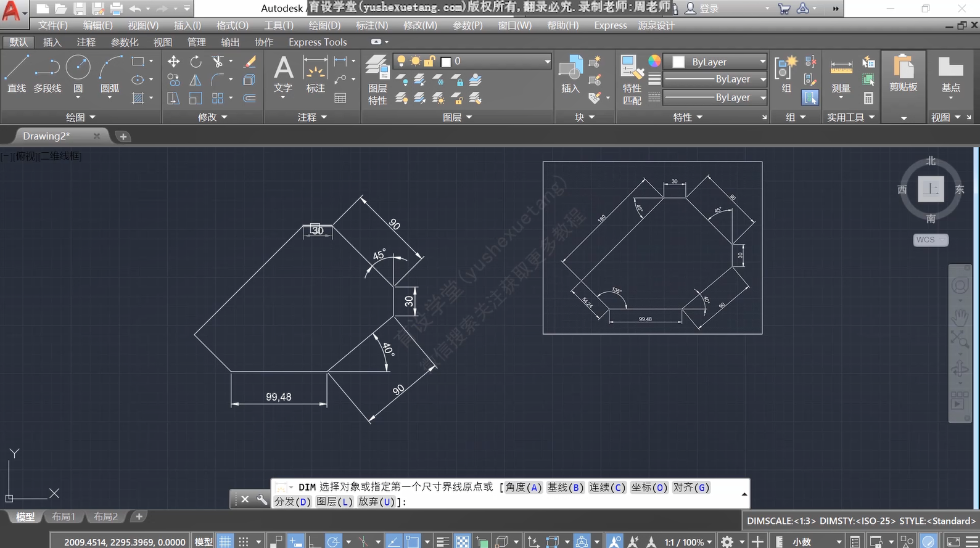
Task: Click the WCS button under ViewCube
Action: pos(930,240)
